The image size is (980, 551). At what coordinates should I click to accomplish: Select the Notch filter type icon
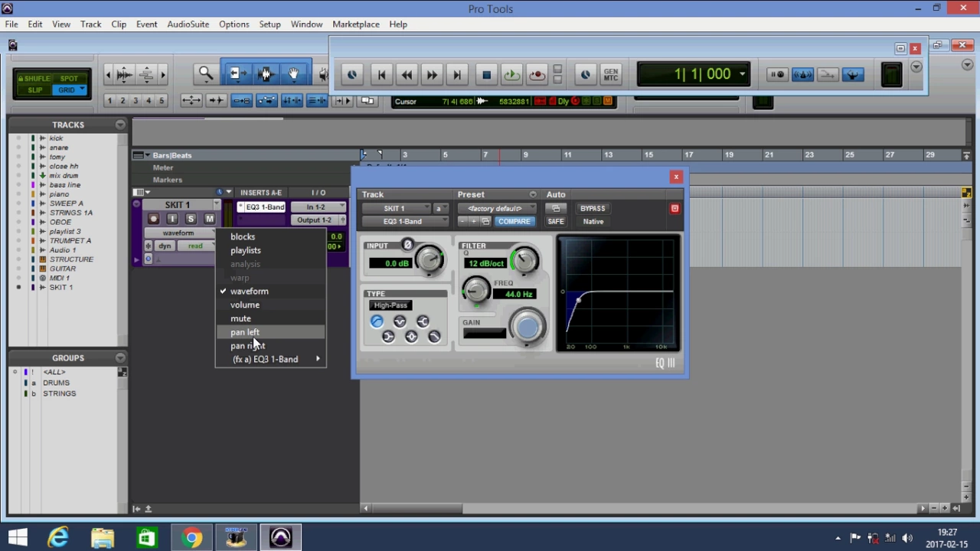[x=400, y=321]
